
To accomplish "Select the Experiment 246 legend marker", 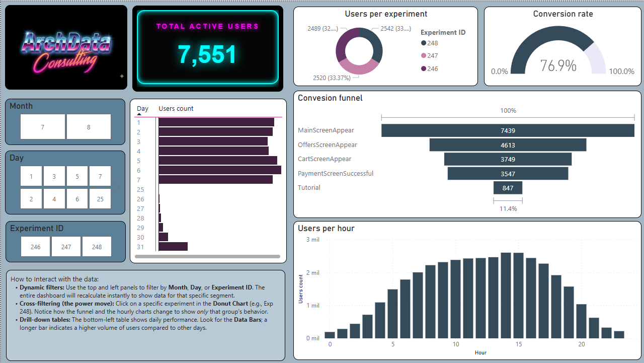I will tap(424, 68).
